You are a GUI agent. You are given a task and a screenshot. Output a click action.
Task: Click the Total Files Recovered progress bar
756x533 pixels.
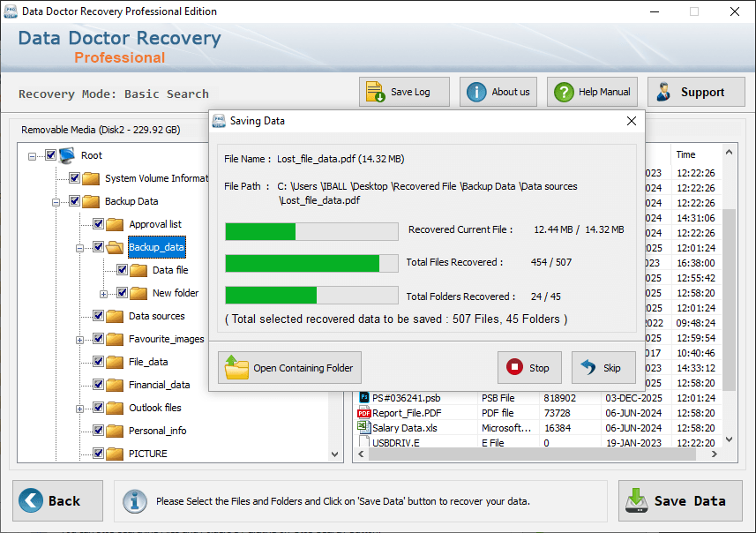(x=311, y=263)
